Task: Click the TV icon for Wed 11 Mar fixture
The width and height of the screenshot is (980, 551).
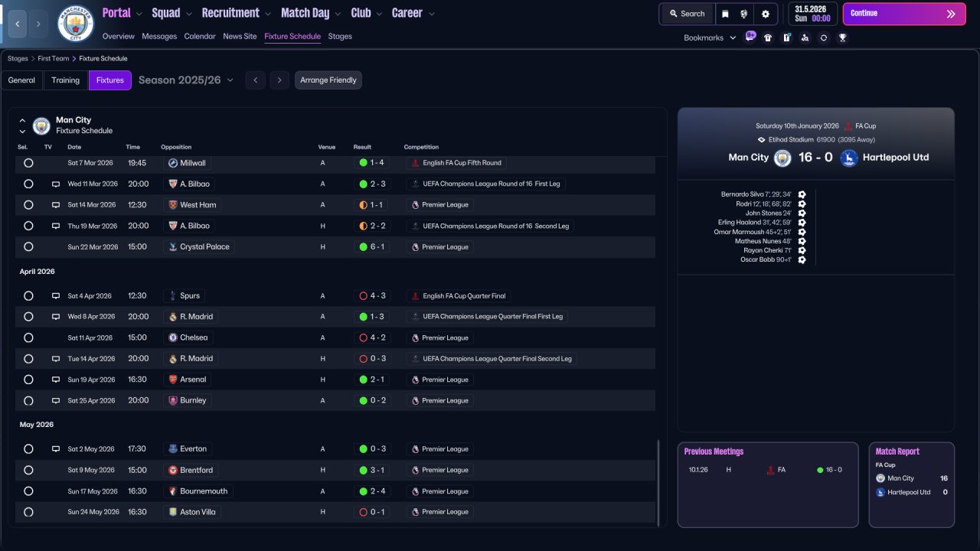Action: tap(56, 184)
